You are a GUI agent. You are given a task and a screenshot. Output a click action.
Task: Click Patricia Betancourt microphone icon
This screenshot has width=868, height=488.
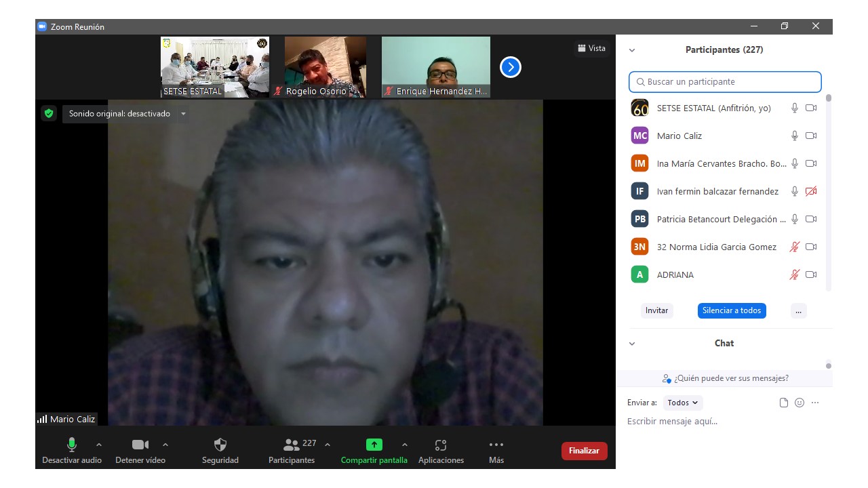pyautogui.click(x=795, y=219)
